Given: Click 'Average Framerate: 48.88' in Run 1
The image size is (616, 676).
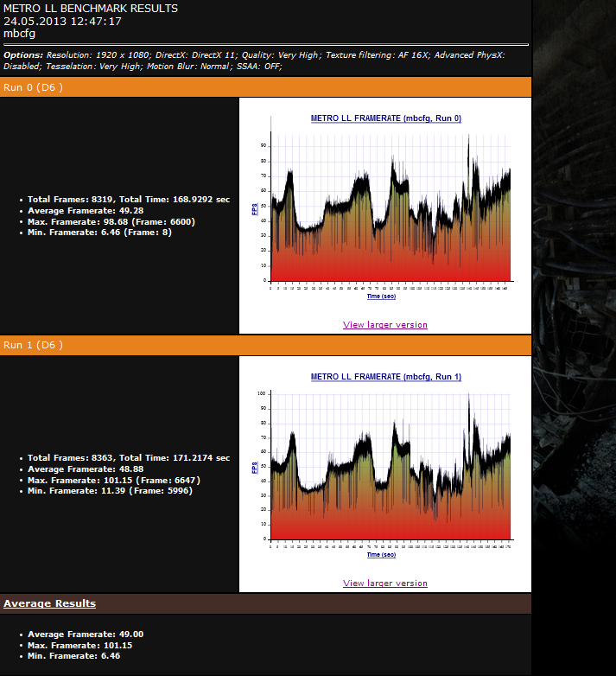Looking at the screenshot, I should pos(86,469).
